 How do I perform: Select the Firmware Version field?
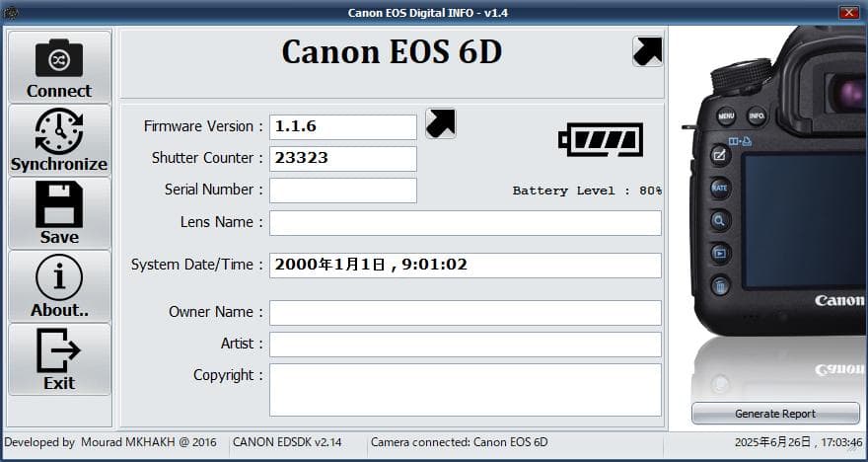343,127
